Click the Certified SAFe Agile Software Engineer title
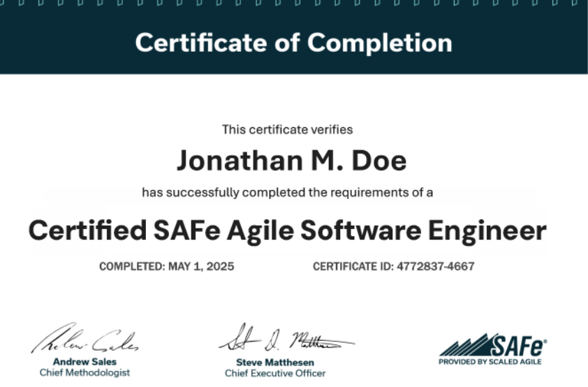Screen dimensions: 588x387 pyautogui.click(x=287, y=231)
